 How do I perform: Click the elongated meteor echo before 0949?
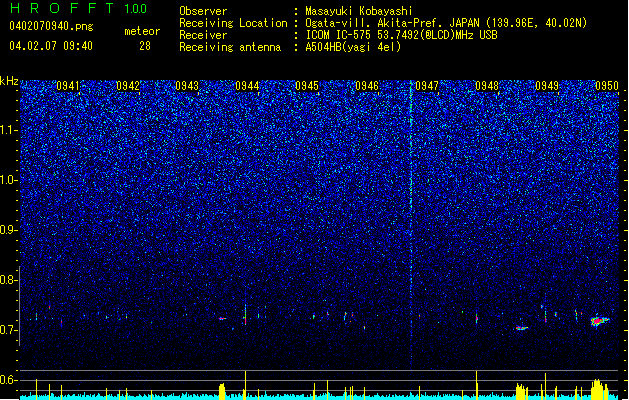(x=521, y=328)
